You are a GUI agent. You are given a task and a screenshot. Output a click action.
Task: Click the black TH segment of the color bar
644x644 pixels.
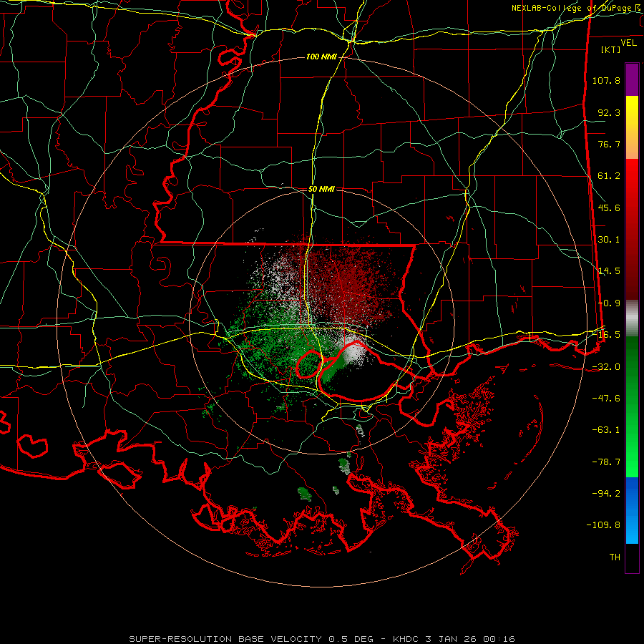tap(632, 558)
